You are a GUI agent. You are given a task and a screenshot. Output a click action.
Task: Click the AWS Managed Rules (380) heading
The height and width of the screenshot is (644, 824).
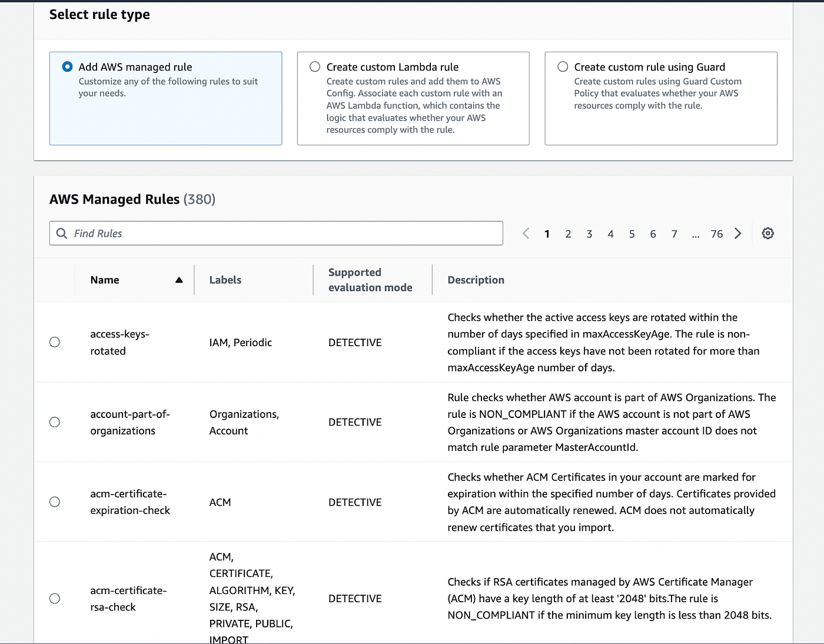[132, 200]
